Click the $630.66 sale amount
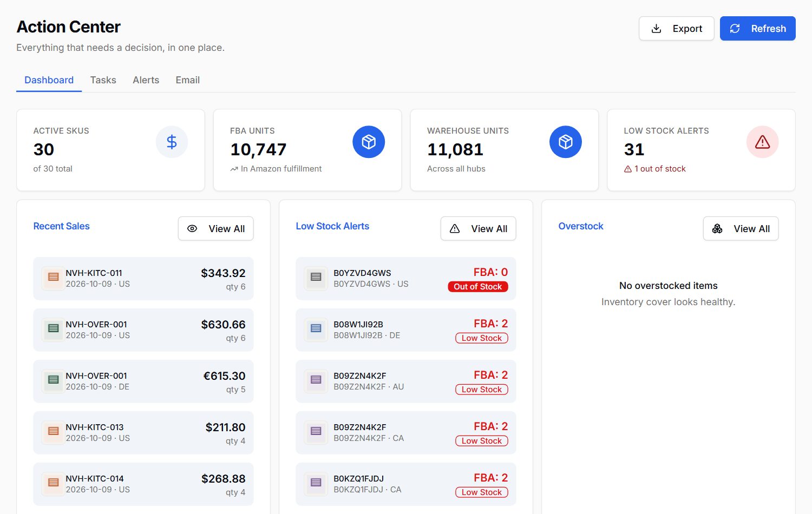Screen dimensions: 812x514 pyautogui.click(x=223, y=325)
